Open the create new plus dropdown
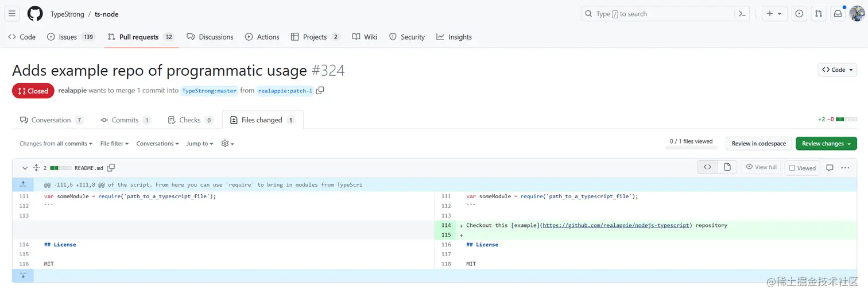The image size is (868, 297). [x=774, y=14]
